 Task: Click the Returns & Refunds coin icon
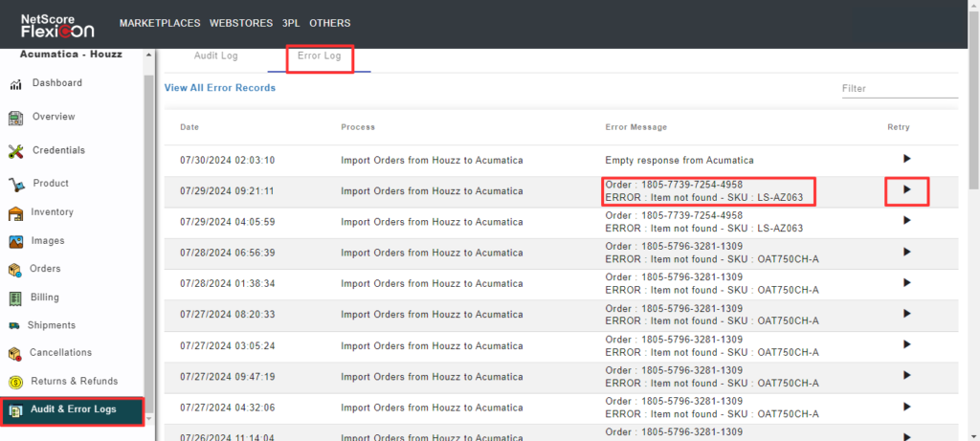tap(15, 382)
